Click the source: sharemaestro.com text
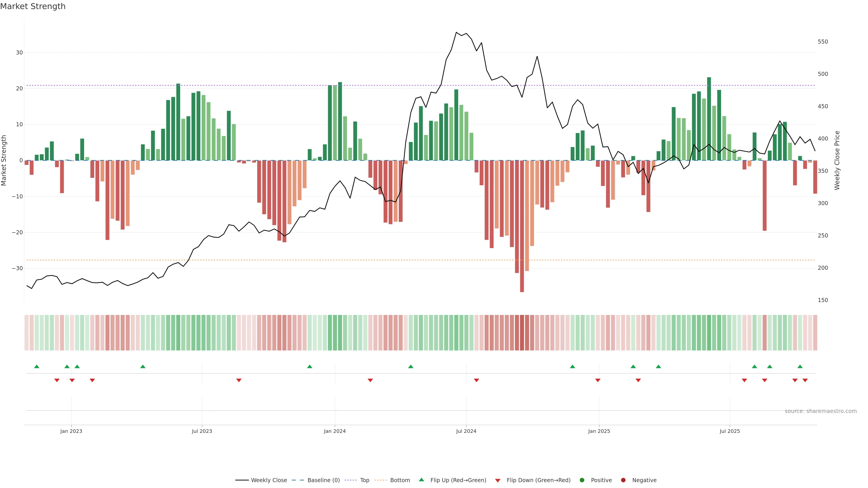868x488 pixels. 821,411
